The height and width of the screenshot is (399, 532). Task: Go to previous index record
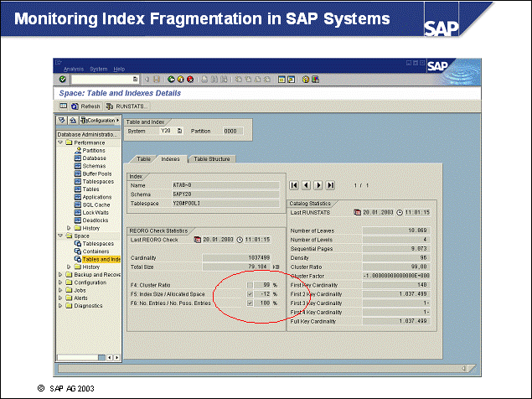(306, 184)
